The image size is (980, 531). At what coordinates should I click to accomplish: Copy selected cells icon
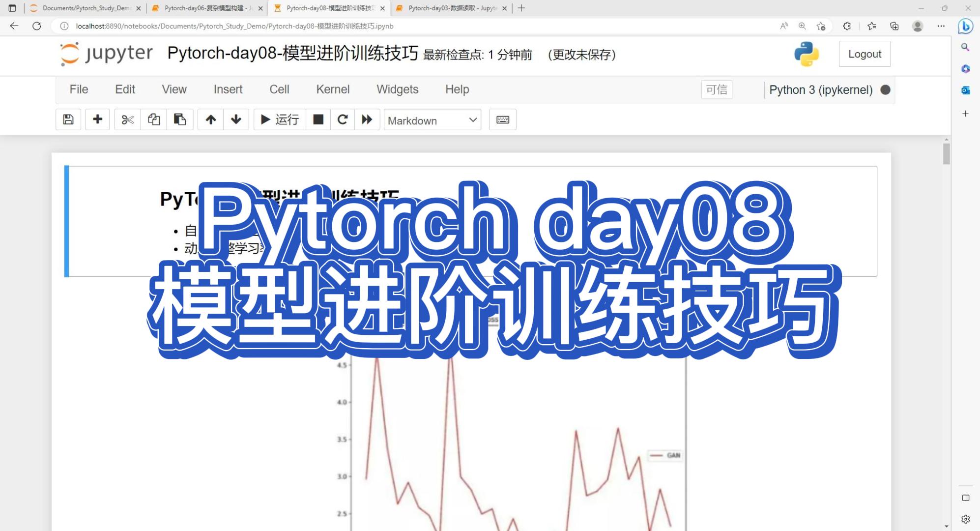(x=154, y=119)
